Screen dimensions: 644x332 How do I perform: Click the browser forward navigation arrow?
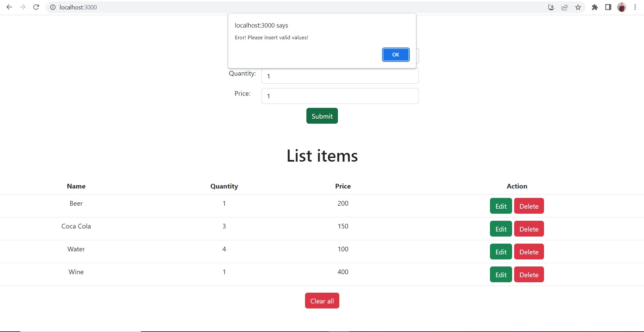(x=22, y=7)
